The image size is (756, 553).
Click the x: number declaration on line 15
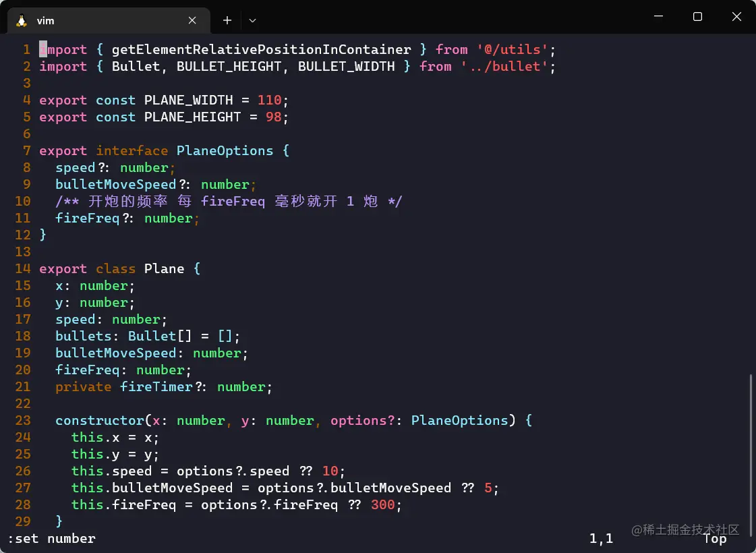click(x=95, y=285)
